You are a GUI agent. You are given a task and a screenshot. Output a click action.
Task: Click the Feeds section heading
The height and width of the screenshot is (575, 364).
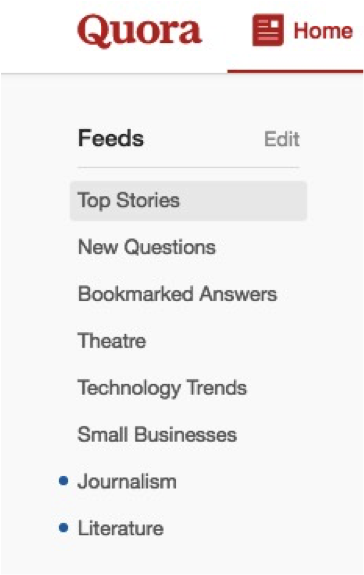click(x=111, y=138)
